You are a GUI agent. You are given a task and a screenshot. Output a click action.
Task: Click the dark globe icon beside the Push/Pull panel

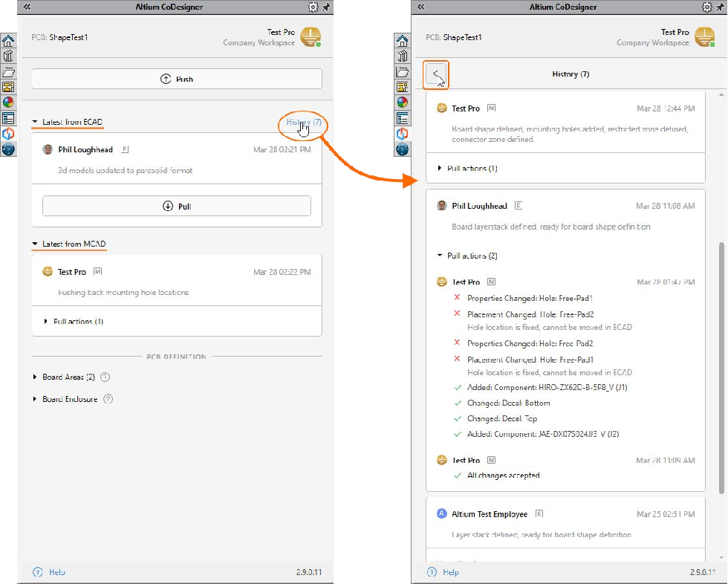coord(8,149)
